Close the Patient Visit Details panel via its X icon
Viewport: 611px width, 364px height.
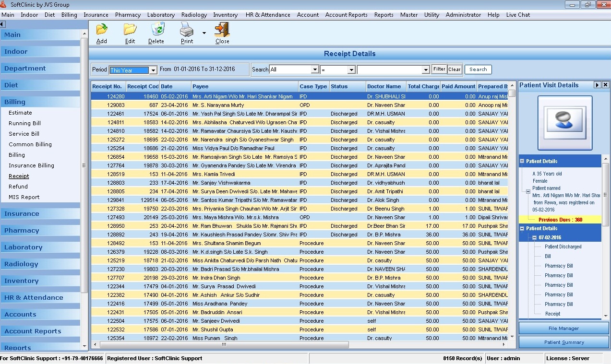(x=605, y=85)
